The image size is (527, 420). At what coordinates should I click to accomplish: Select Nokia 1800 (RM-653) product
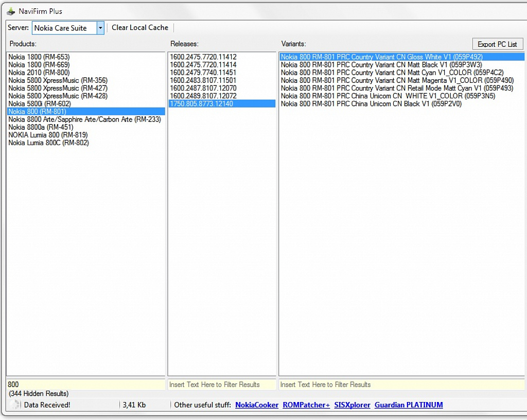point(86,57)
